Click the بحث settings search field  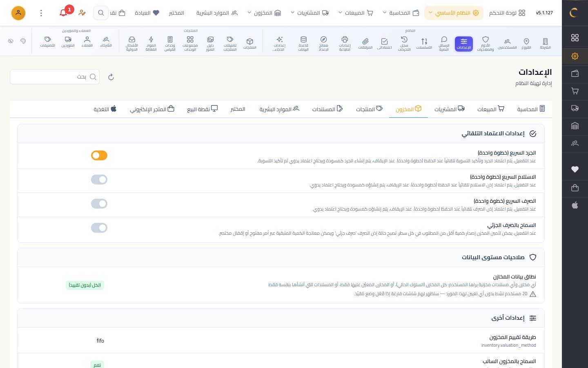point(55,77)
